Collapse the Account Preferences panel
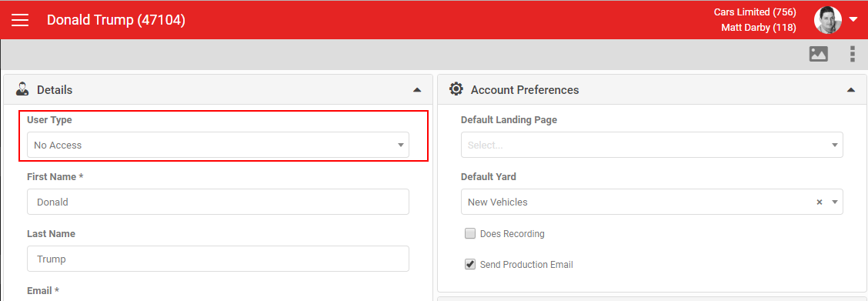 (851, 89)
